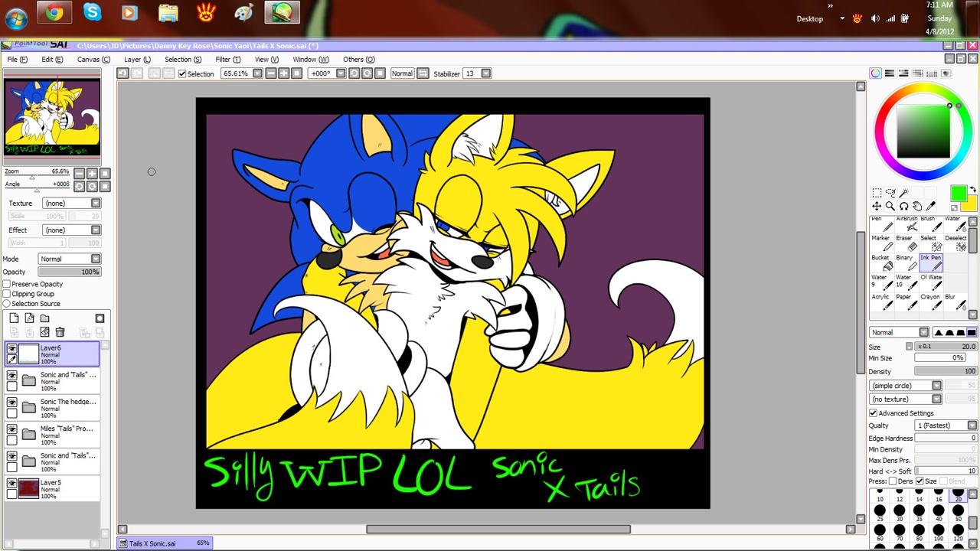
Task: Select the Ink Pen tool
Action: tap(931, 262)
